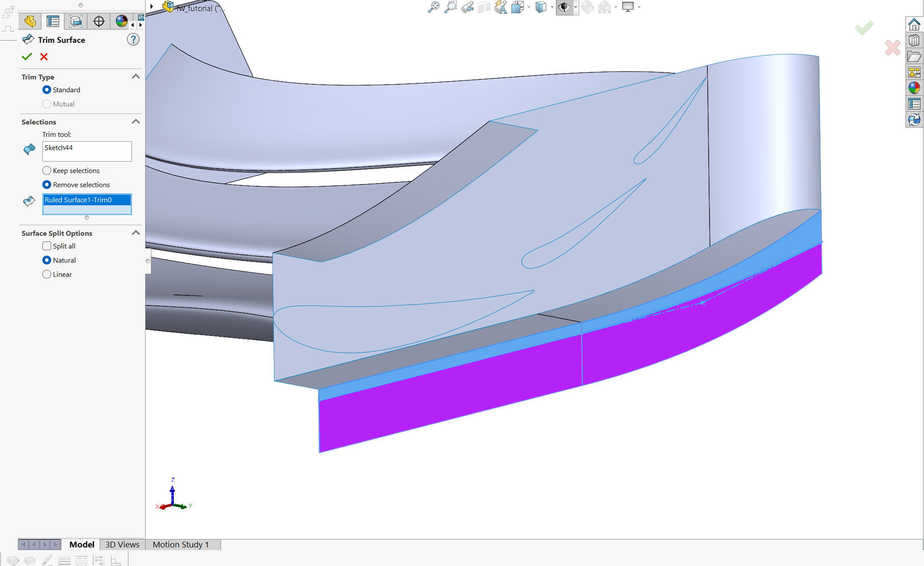The height and width of the screenshot is (566, 924).
Task: Click the Sketch44 trim tool field
Action: (x=87, y=151)
